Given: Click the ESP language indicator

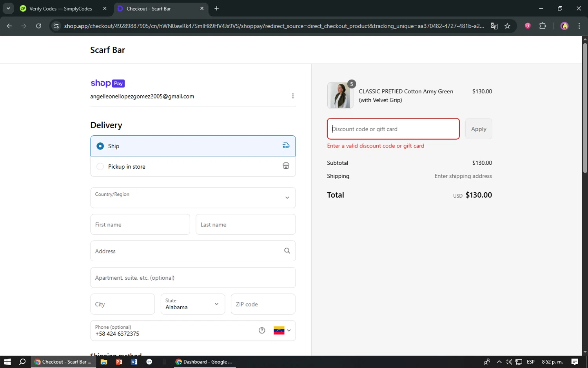Looking at the screenshot, I should tap(531, 362).
